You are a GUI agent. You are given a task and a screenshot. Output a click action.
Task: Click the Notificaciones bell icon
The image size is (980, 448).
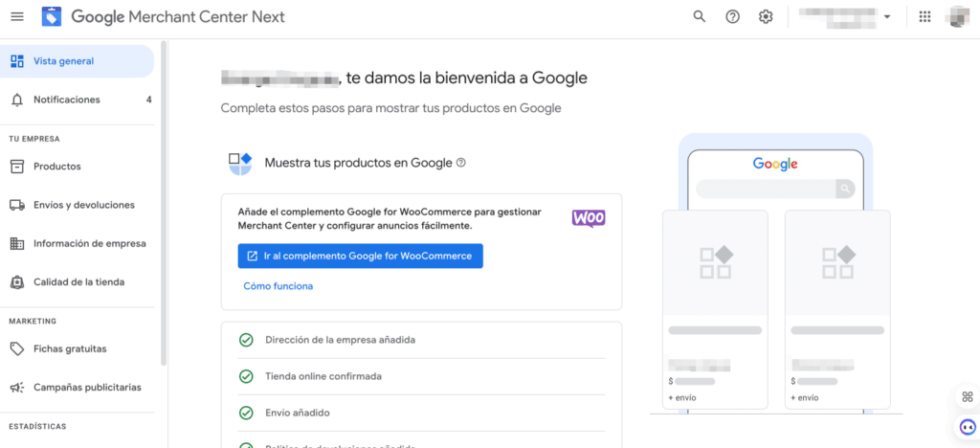click(17, 100)
